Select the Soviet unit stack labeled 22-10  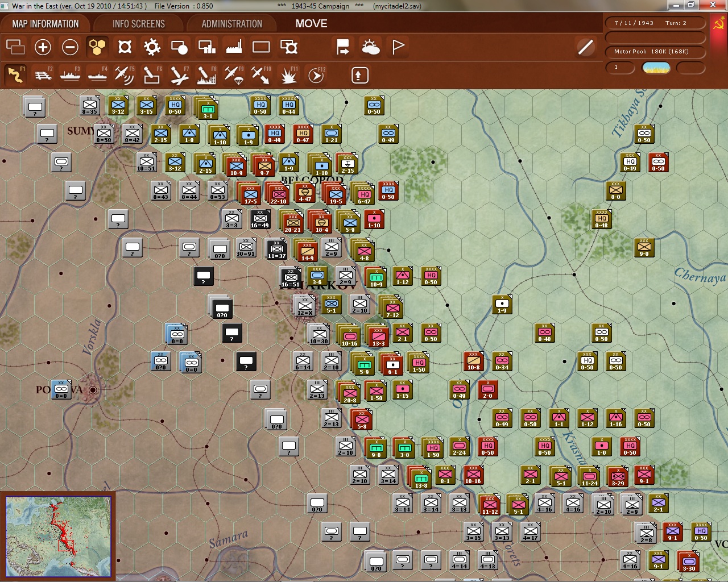[279, 193]
